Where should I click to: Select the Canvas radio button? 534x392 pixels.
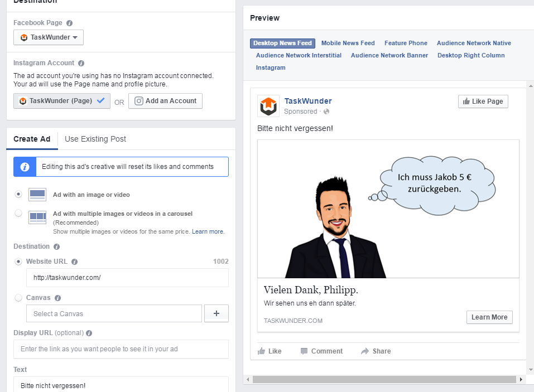point(18,298)
